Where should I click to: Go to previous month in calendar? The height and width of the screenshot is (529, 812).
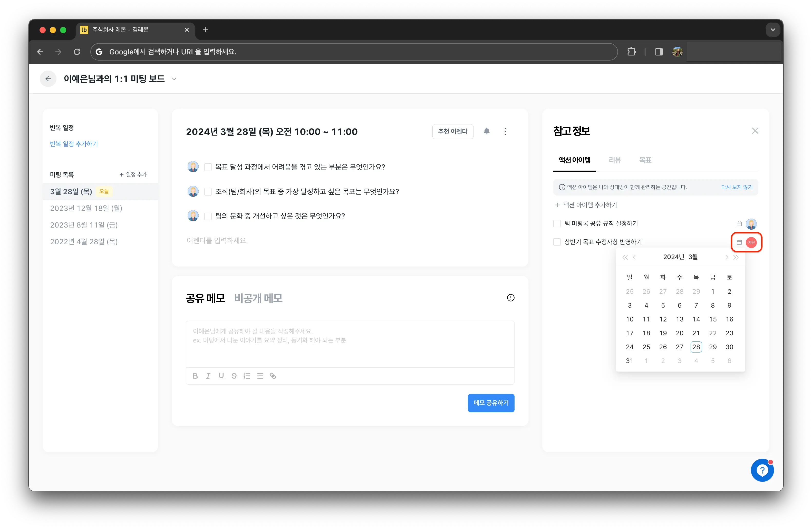tap(634, 257)
